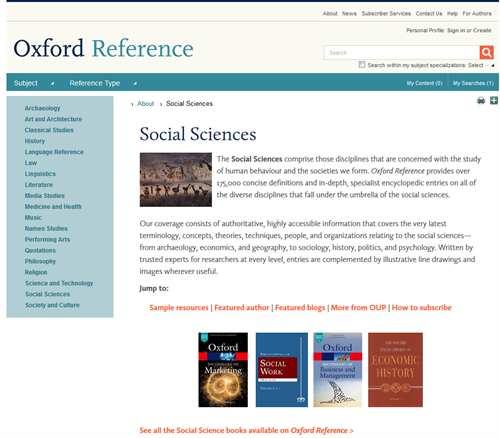Screen dimensions: 500x438
Task: Open My Searches (1) tab
Action: tap(473, 83)
